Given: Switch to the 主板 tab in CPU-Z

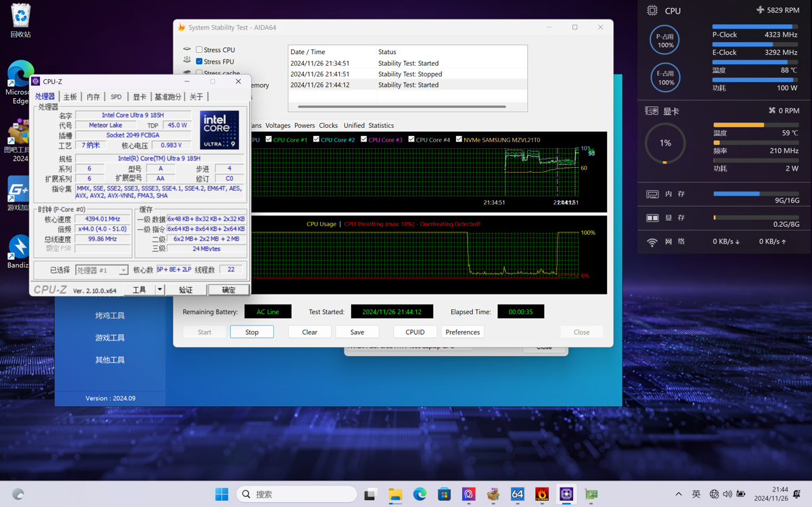Looking at the screenshot, I should coord(70,97).
